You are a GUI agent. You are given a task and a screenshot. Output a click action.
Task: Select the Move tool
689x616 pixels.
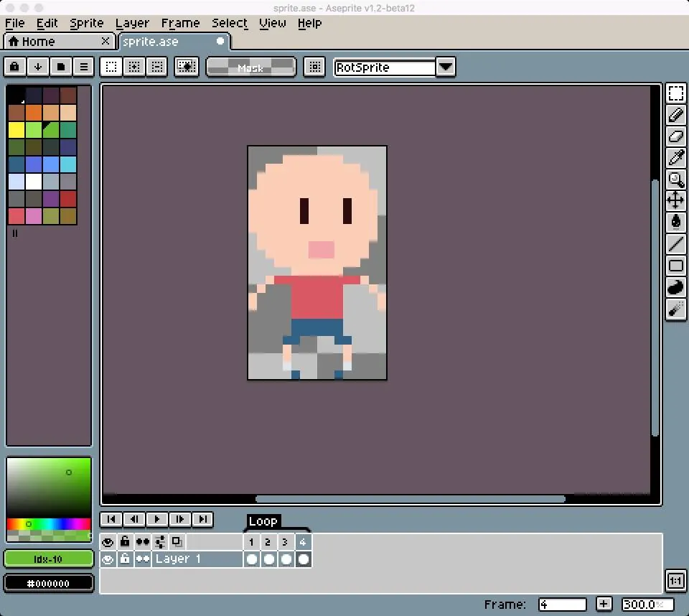pos(675,200)
